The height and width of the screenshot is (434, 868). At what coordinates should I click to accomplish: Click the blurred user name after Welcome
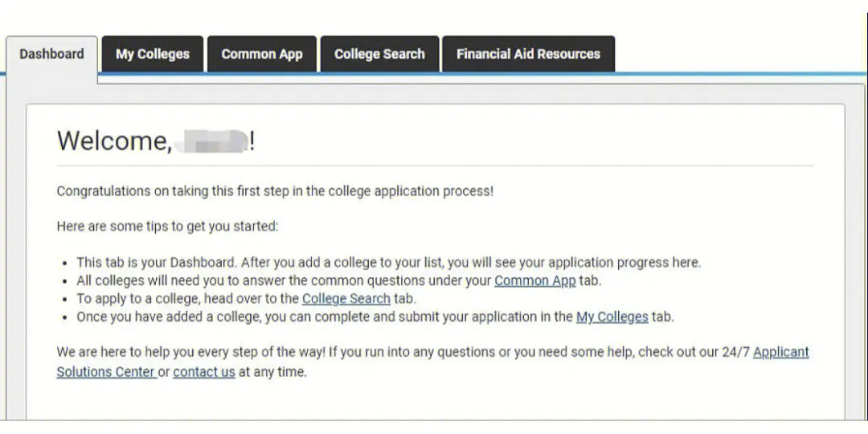coord(211,141)
